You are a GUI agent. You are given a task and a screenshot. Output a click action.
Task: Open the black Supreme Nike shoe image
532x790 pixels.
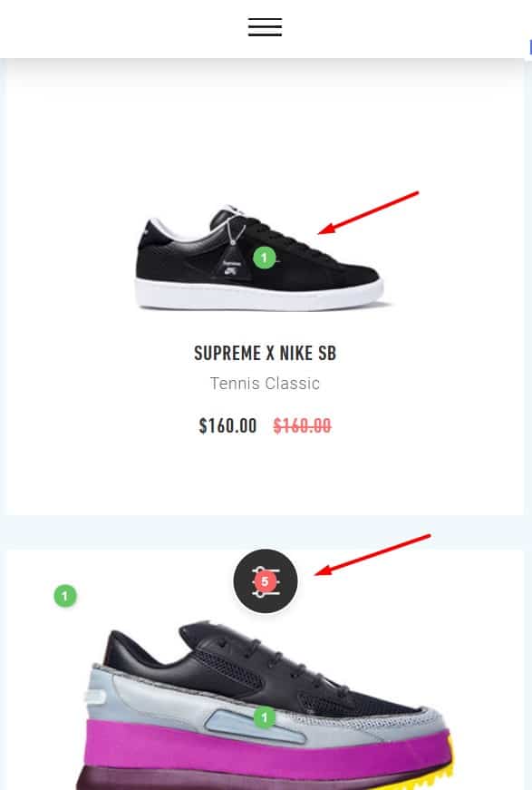[261, 258]
